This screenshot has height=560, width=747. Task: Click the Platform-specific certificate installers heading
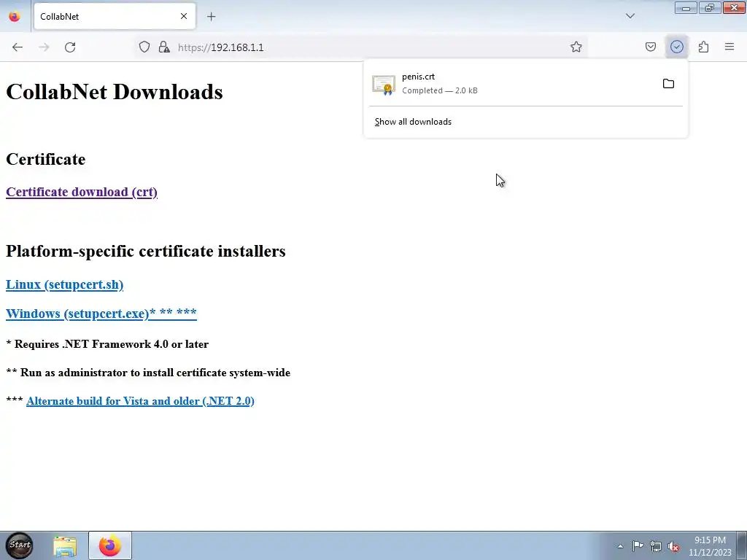tap(146, 251)
